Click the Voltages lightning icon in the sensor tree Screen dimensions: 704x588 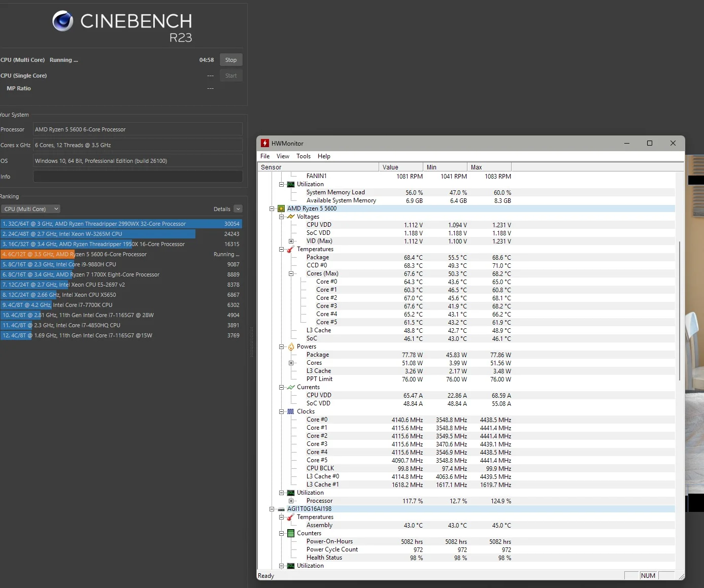pyautogui.click(x=291, y=217)
